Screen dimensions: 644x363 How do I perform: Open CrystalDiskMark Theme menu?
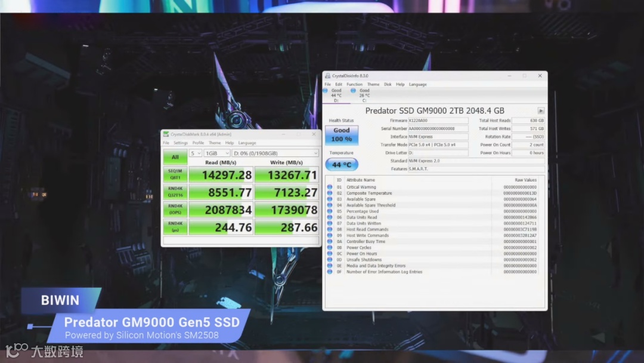coord(215,143)
